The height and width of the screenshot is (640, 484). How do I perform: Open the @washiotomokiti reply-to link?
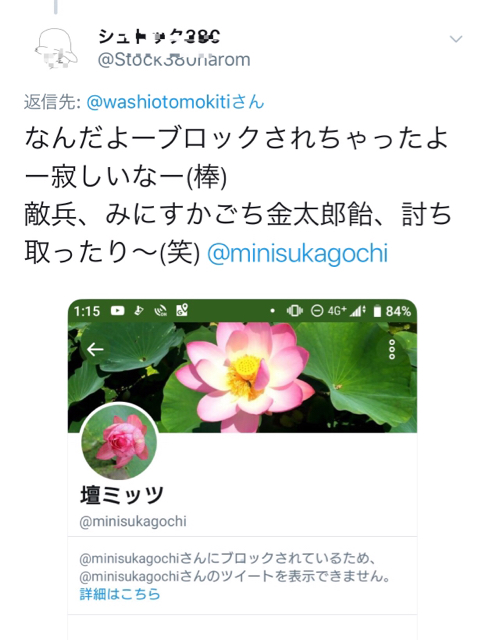176,102
